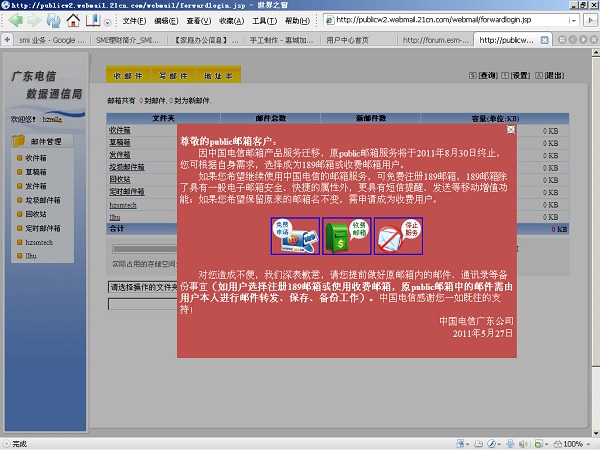Open 收件箱 in the left sidebar

36,158
